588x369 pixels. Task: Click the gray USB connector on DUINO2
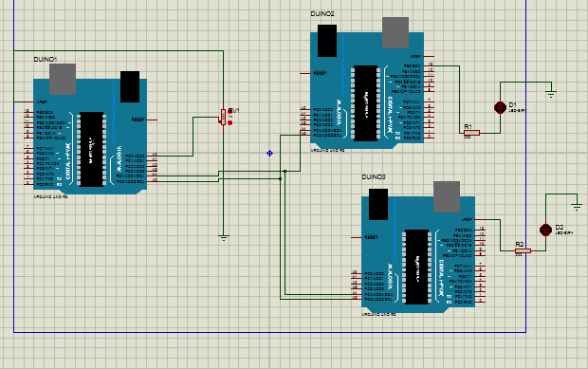pos(395,32)
